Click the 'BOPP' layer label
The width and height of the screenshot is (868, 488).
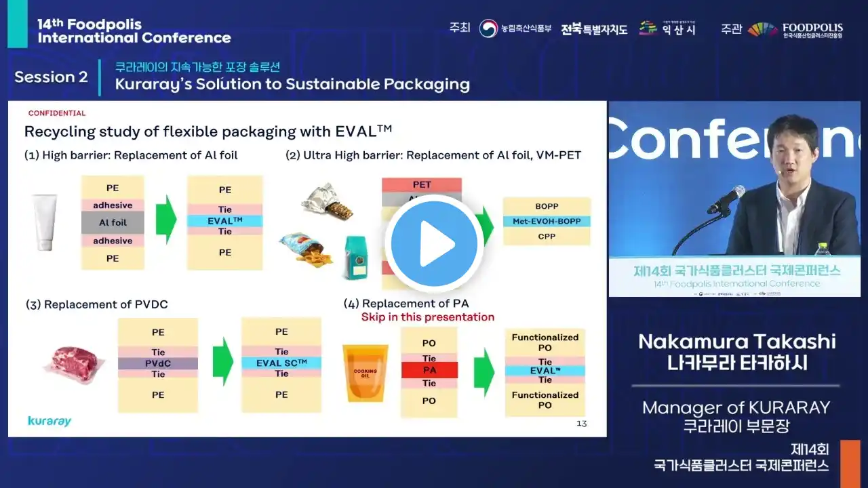click(547, 206)
